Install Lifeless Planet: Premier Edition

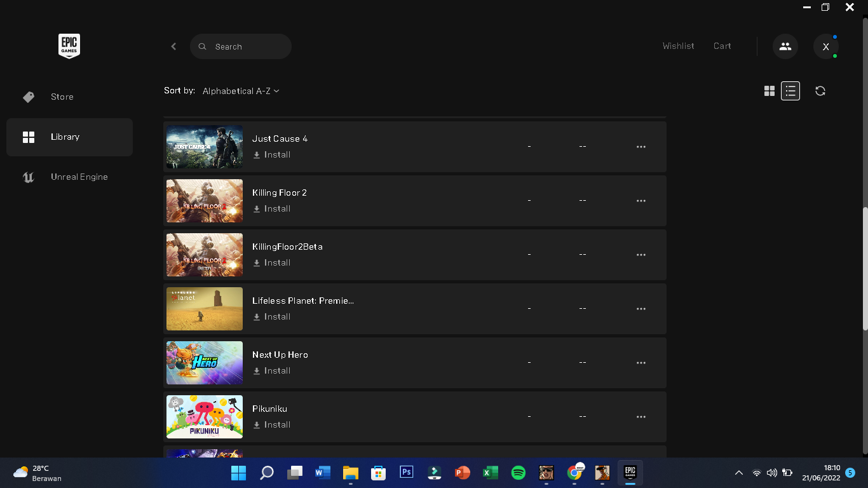coord(272,316)
